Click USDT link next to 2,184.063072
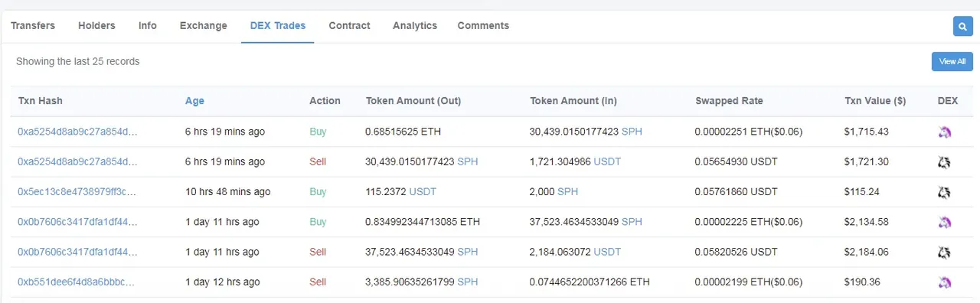Image resolution: width=980 pixels, height=303 pixels. point(608,252)
